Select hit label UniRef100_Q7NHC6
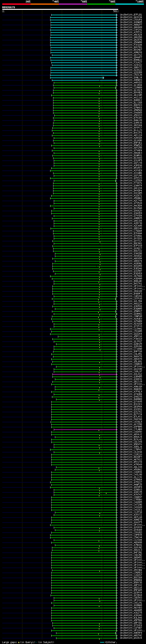 tap(131, 108)
